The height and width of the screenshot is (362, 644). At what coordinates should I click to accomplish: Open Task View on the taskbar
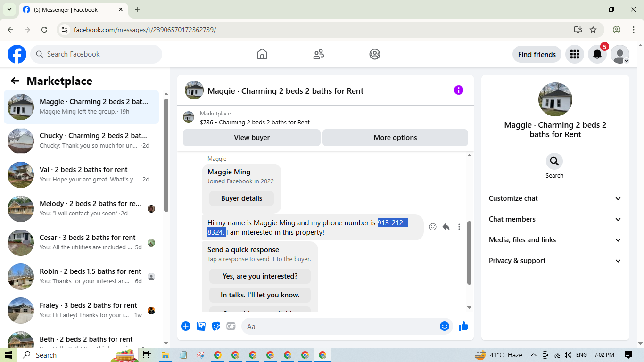[147, 355]
